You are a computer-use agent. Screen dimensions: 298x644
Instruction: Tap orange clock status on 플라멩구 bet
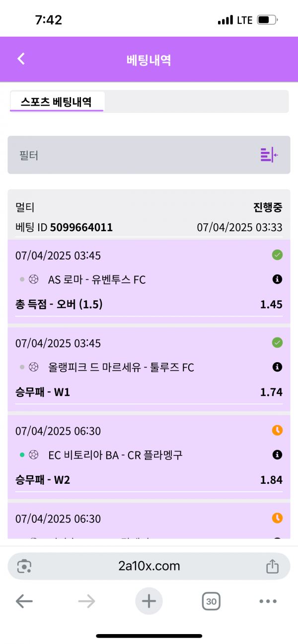[x=278, y=430]
